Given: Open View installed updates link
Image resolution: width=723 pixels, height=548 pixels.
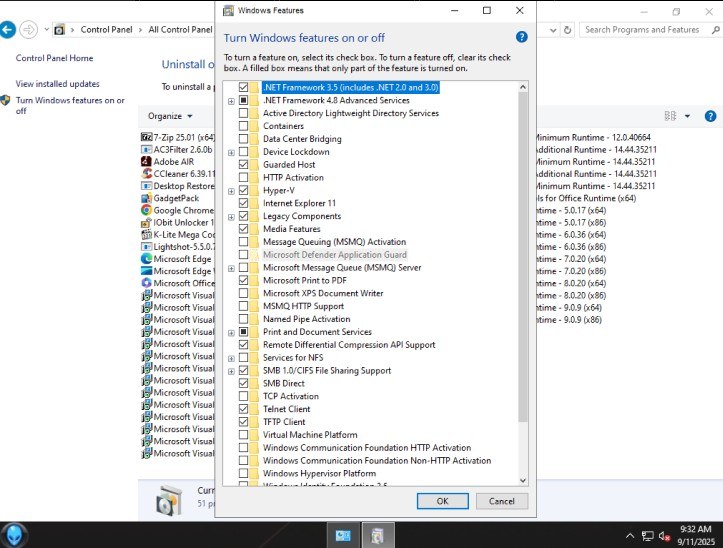Looking at the screenshot, I should point(57,84).
